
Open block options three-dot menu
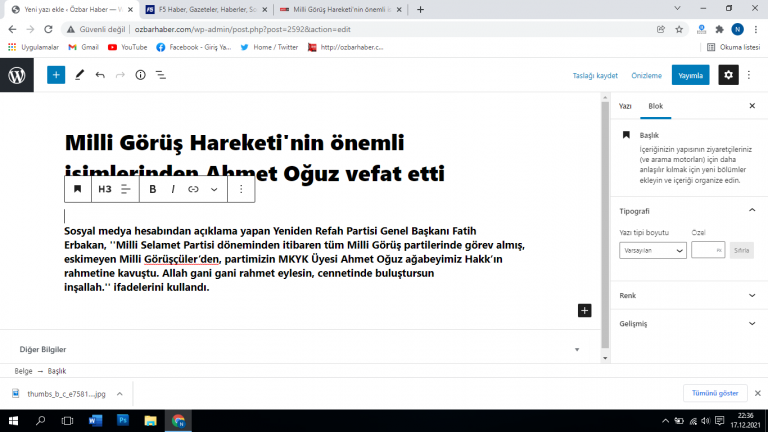(x=241, y=189)
